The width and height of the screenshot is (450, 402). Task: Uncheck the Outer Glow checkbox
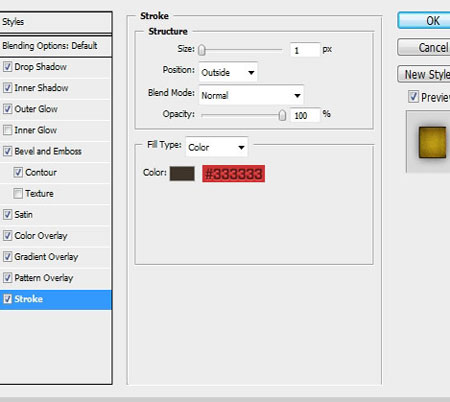(x=7, y=109)
